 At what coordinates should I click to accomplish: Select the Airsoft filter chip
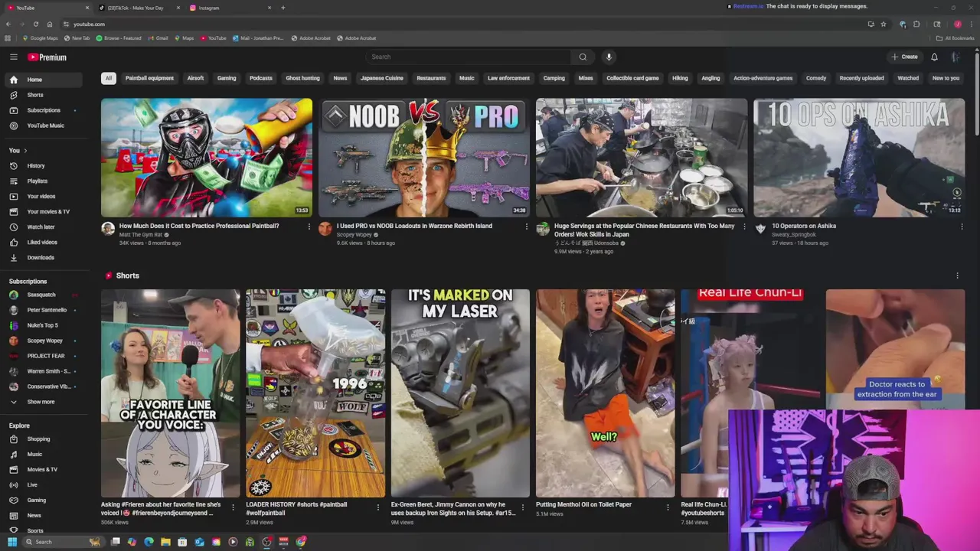[x=195, y=78]
